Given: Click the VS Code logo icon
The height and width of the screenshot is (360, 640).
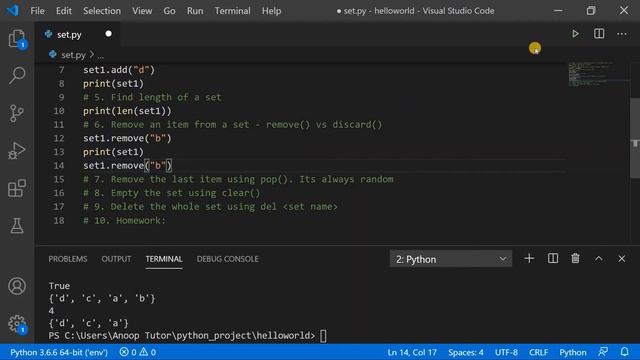Looking at the screenshot, I should coord(13,10).
